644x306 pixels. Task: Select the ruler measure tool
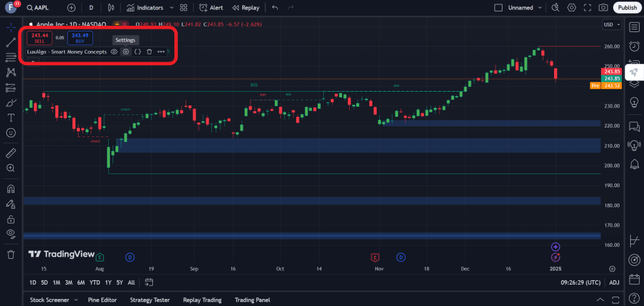coord(11,153)
